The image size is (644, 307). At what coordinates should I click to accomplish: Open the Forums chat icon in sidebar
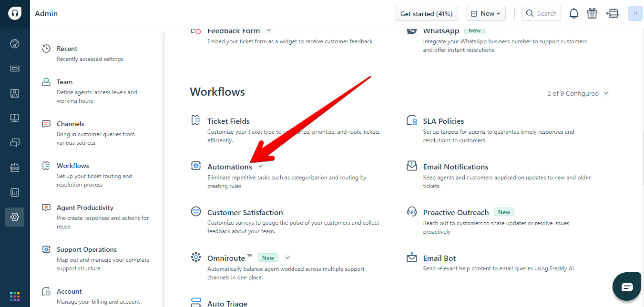tap(15, 143)
